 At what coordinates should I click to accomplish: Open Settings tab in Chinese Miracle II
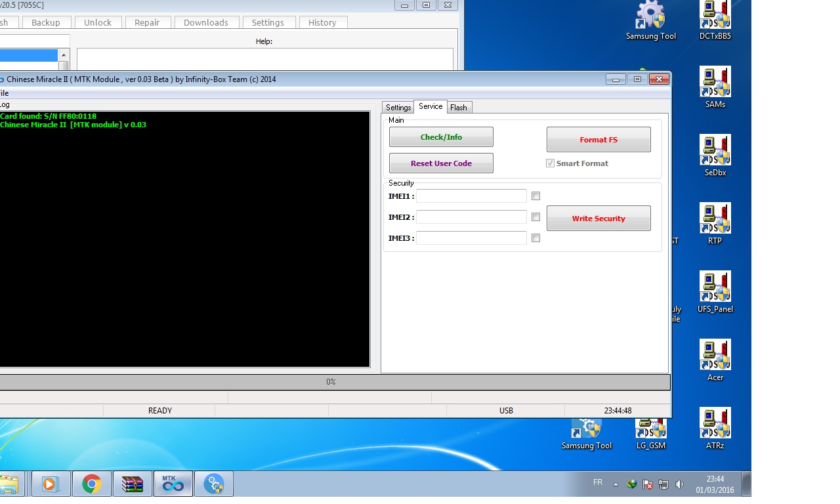point(398,108)
